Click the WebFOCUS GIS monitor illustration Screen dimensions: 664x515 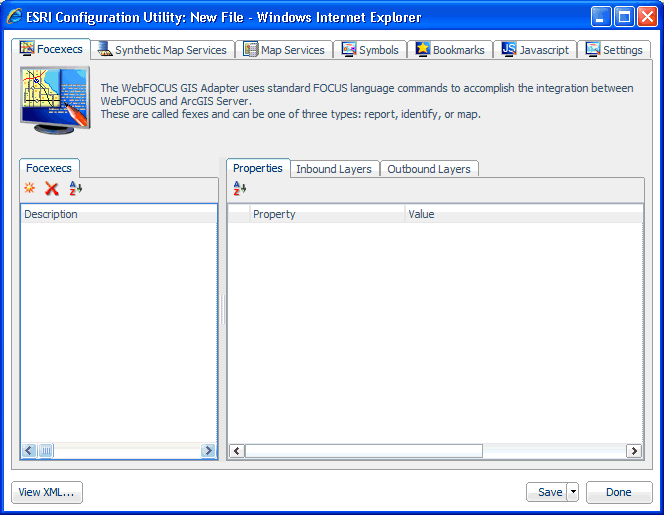click(55, 100)
